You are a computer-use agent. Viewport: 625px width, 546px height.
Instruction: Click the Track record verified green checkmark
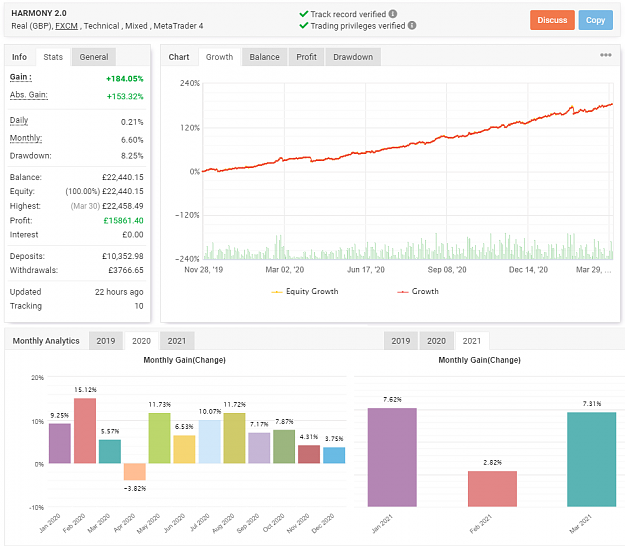pyautogui.click(x=303, y=14)
